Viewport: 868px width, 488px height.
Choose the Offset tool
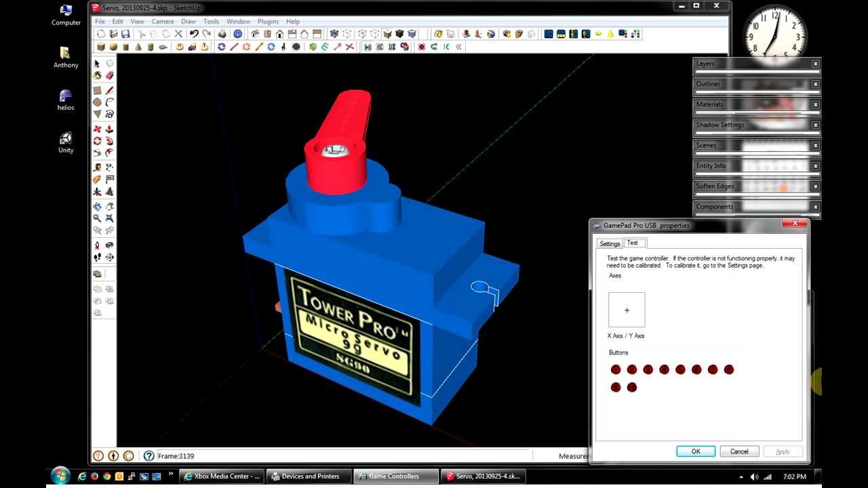(109, 152)
